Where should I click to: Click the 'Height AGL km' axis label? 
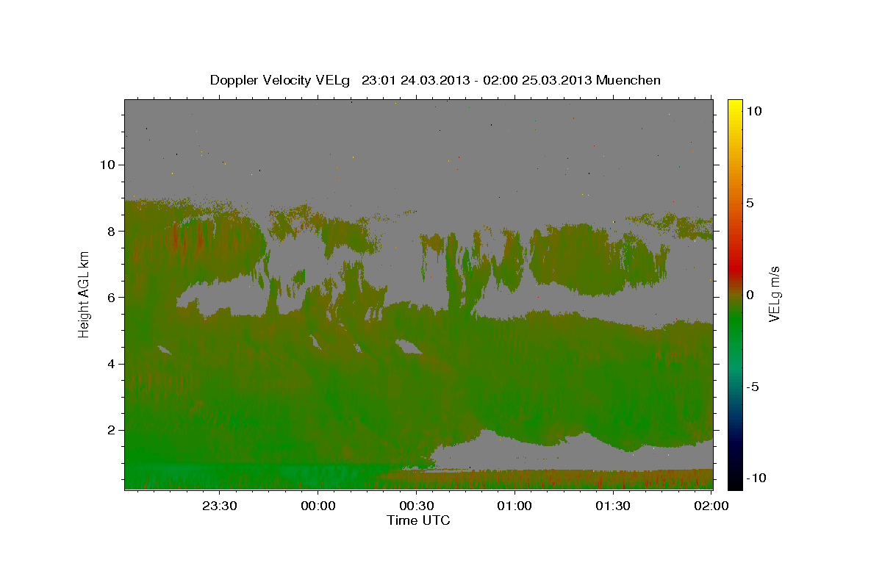click(84, 295)
